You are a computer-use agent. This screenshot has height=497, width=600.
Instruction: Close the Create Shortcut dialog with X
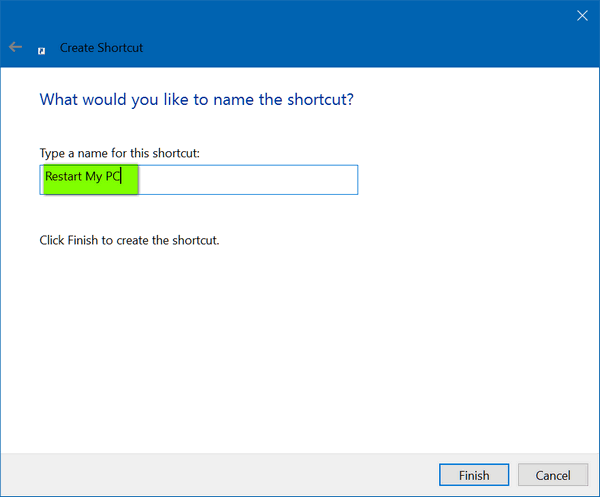pyautogui.click(x=582, y=16)
